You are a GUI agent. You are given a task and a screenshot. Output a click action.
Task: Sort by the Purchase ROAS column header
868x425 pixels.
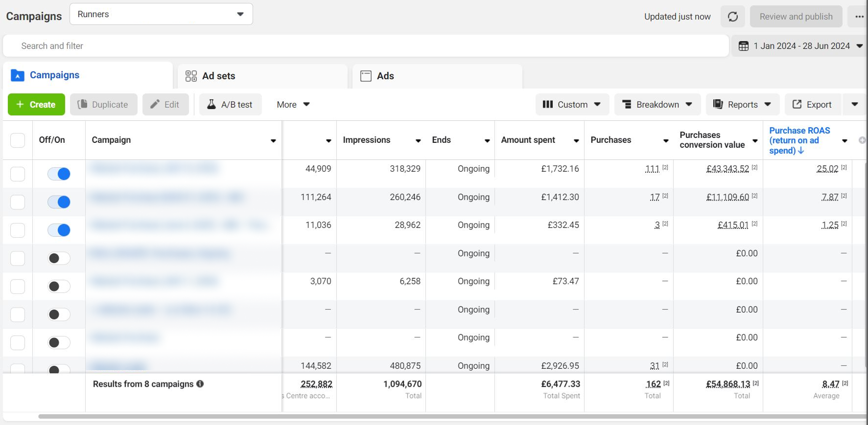(799, 140)
